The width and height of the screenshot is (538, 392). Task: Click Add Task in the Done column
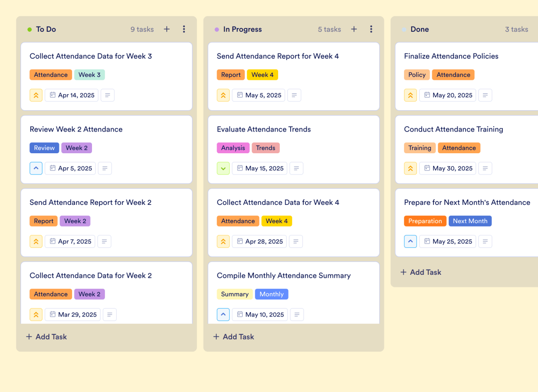point(420,272)
